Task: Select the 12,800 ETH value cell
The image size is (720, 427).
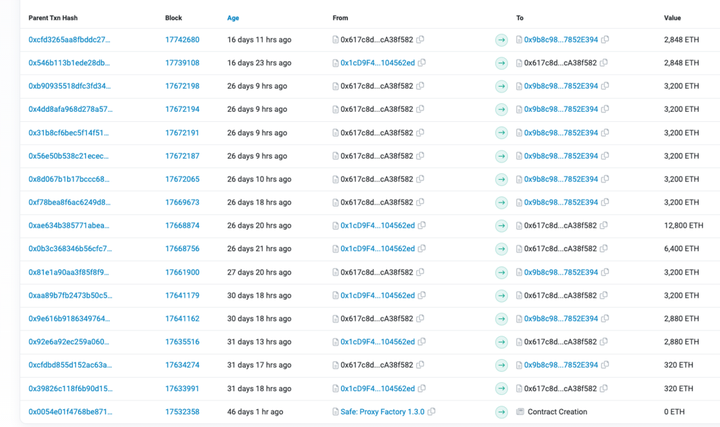Action: click(x=683, y=225)
